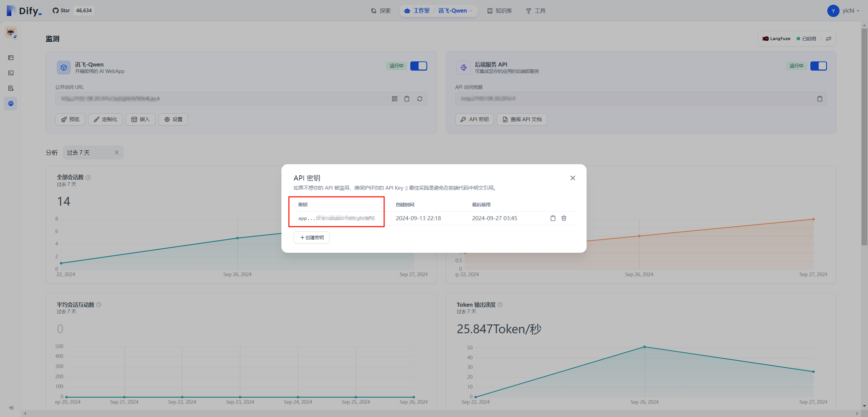Toggle the 后端服务 API running switch
Screen dimensions: 868x417
[818, 66]
